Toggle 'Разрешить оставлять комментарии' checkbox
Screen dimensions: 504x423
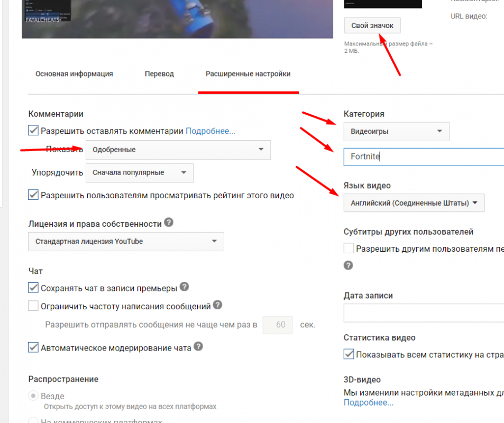tap(33, 131)
